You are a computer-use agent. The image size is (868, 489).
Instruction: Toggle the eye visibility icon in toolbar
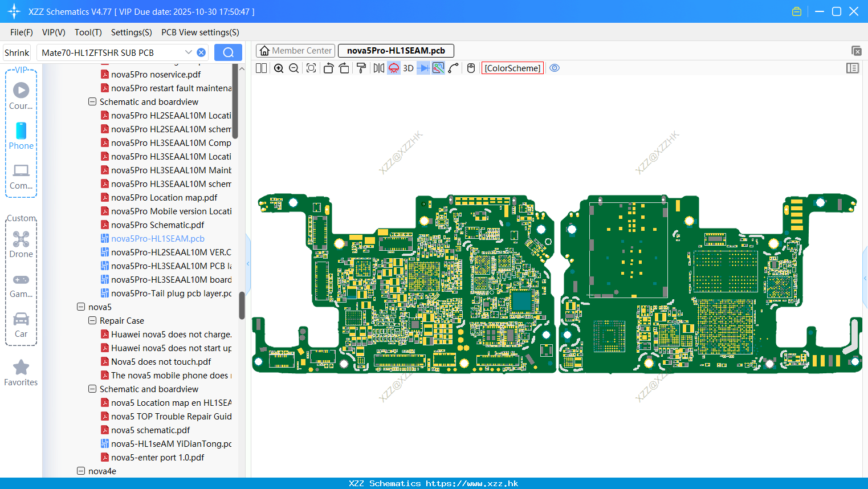point(555,68)
